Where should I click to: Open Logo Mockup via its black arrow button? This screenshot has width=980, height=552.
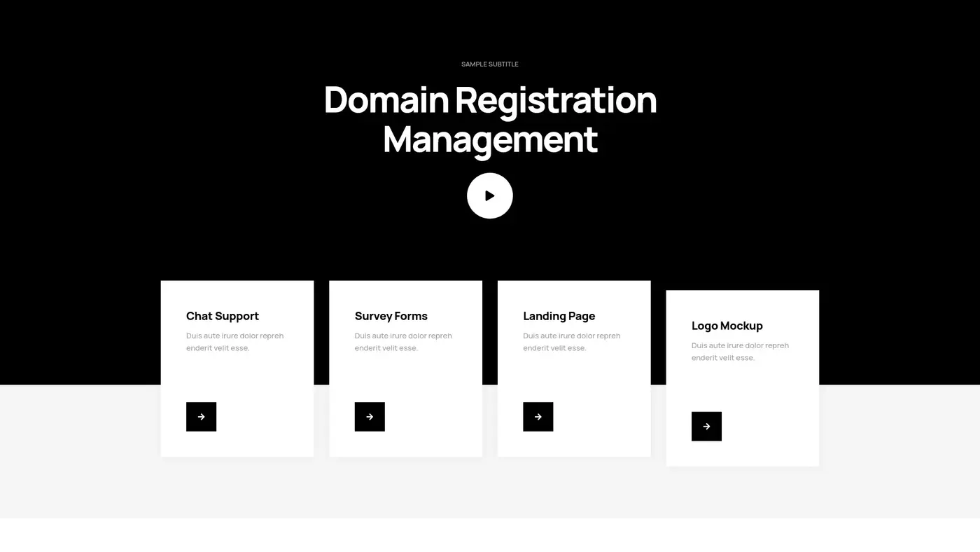tap(706, 425)
